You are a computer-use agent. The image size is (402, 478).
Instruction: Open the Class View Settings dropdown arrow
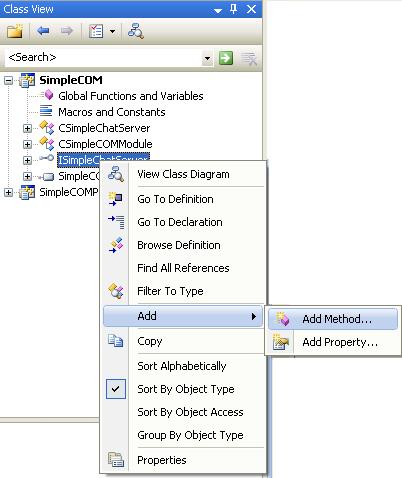pyautogui.click(x=112, y=32)
